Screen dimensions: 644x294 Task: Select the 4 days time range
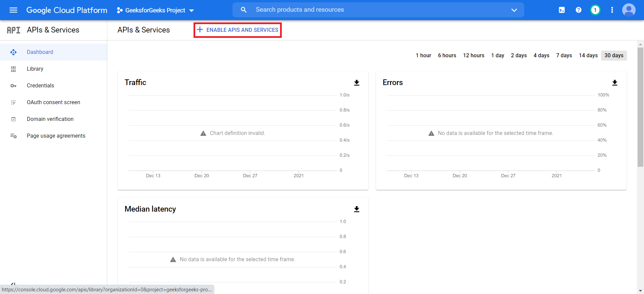[541, 56]
